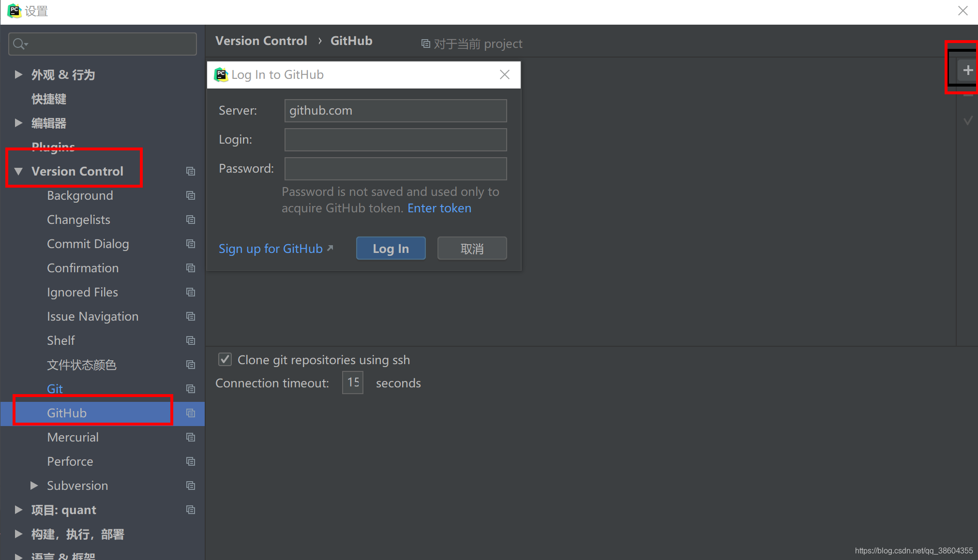The image size is (978, 560).
Task: Select the Git settings page
Action: pyautogui.click(x=55, y=389)
